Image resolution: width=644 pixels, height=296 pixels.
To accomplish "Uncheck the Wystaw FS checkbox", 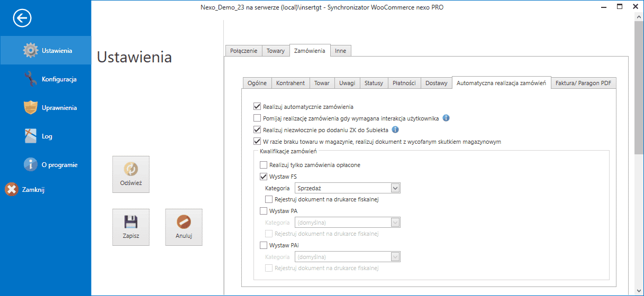I will click(x=264, y=177).
